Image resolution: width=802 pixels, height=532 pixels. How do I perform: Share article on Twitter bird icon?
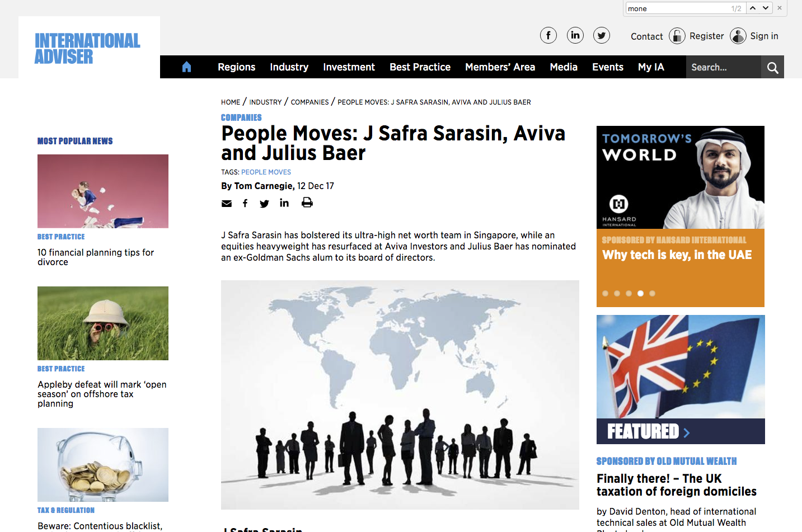[264, 204]
